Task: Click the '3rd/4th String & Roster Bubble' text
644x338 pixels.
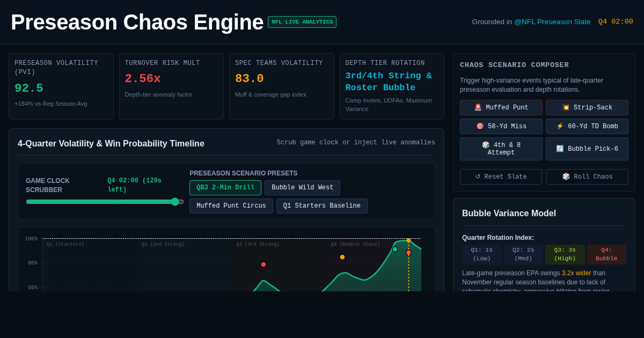Action: click(x=389, y=82)
